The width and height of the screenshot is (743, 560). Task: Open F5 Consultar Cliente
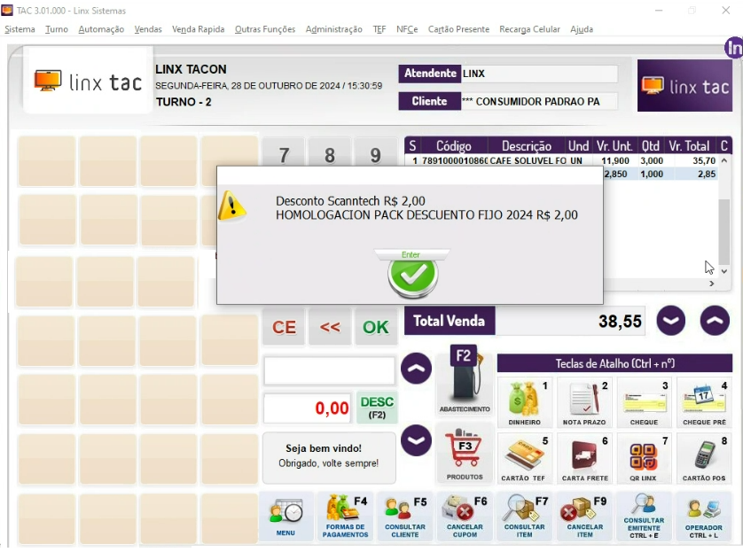(405, 517)
